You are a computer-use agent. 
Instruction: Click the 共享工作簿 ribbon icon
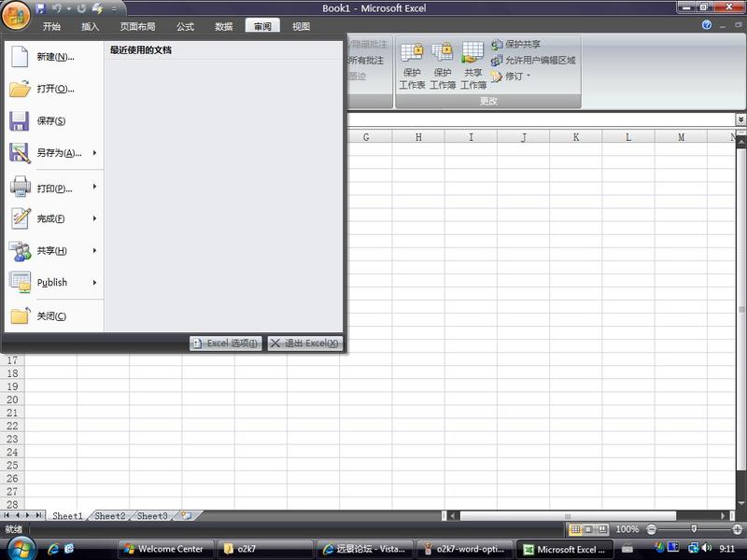pos(473,65)
